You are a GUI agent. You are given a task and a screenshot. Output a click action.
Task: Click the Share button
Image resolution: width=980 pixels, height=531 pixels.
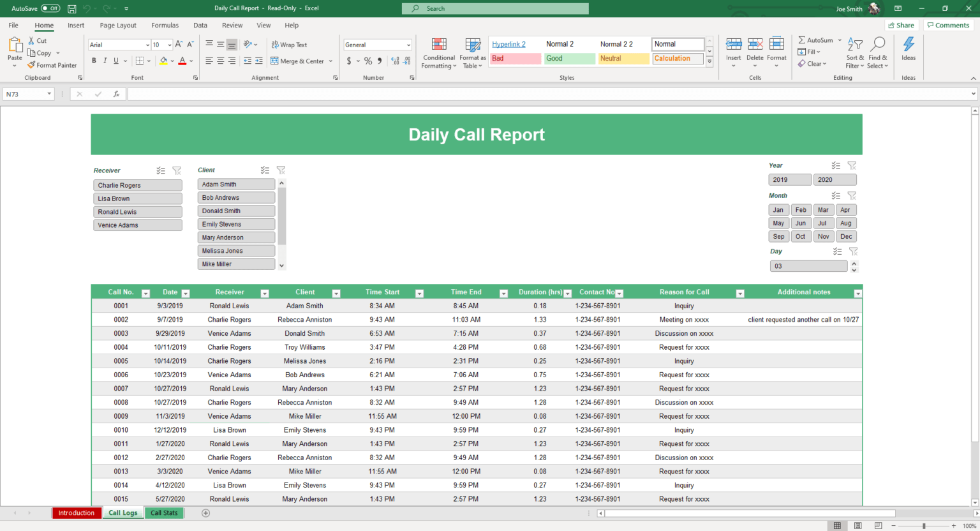point(901,25)
